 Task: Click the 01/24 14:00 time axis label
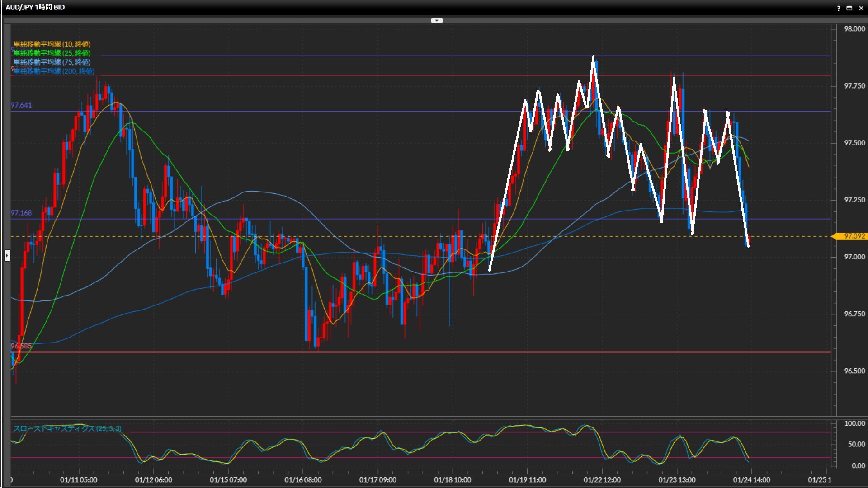click(751, 479)
